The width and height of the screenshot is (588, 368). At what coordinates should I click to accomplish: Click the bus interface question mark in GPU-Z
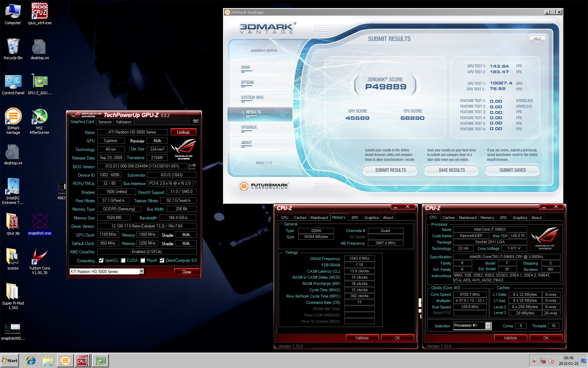point(195,183)
